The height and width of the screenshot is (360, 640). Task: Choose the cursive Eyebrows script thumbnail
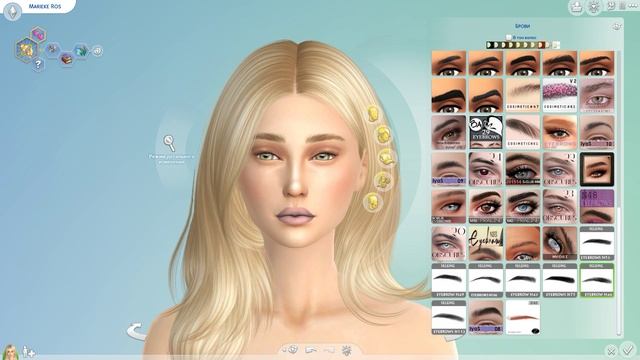click(485, 244)
